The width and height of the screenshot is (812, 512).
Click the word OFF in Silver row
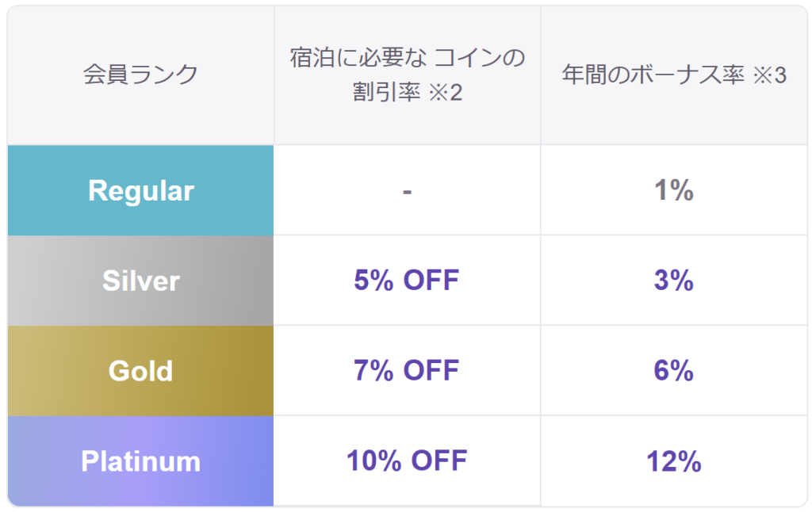click(x=431, y=281)
